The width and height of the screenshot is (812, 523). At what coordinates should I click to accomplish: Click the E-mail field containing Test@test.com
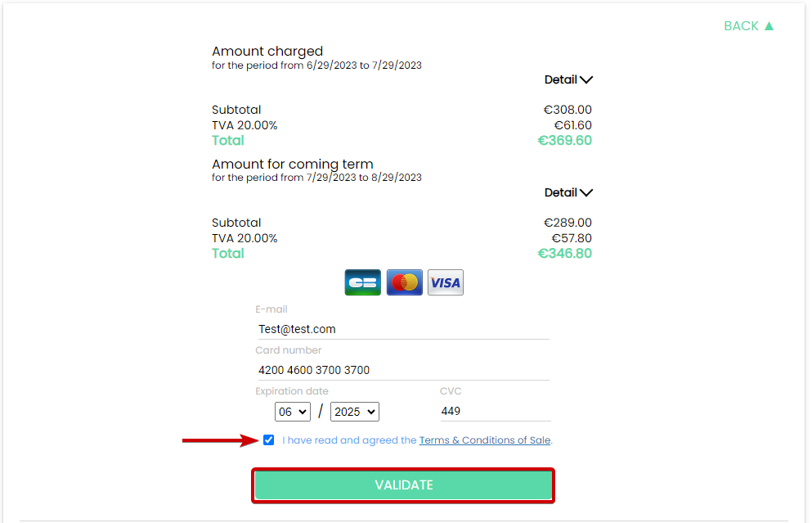[402, 329]
